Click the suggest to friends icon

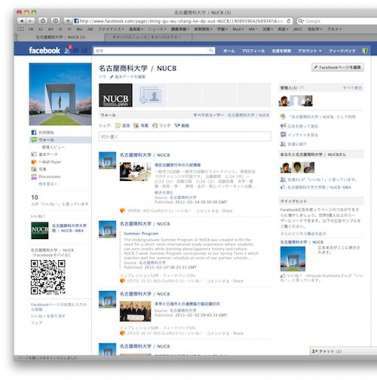tap(283, 144)
